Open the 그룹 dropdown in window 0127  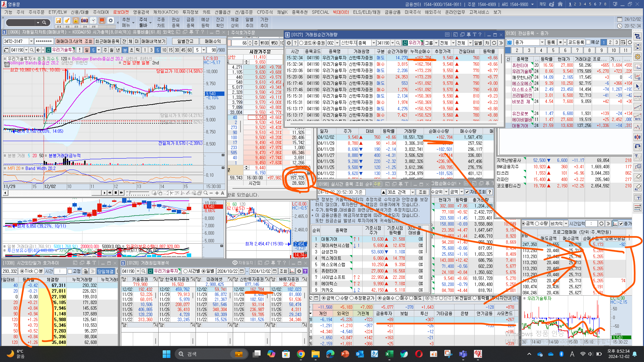(436, 43)
